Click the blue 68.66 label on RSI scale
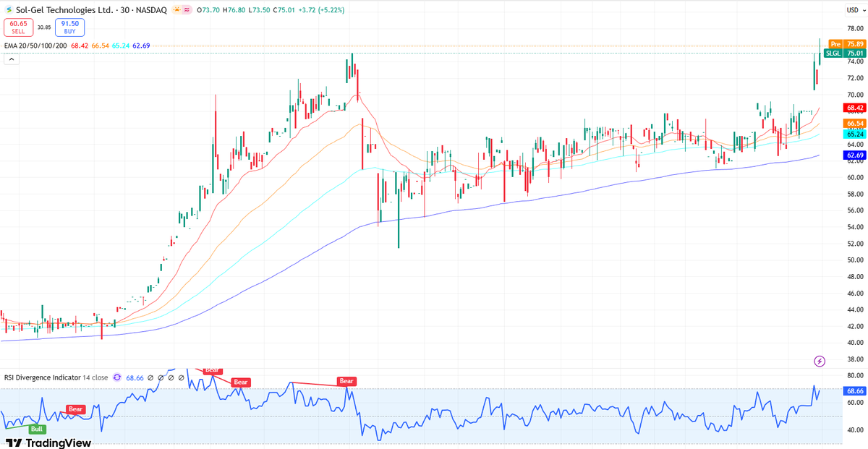Image resolution: width=868 pixels, height=449 pixels. [x=854, y=390]
